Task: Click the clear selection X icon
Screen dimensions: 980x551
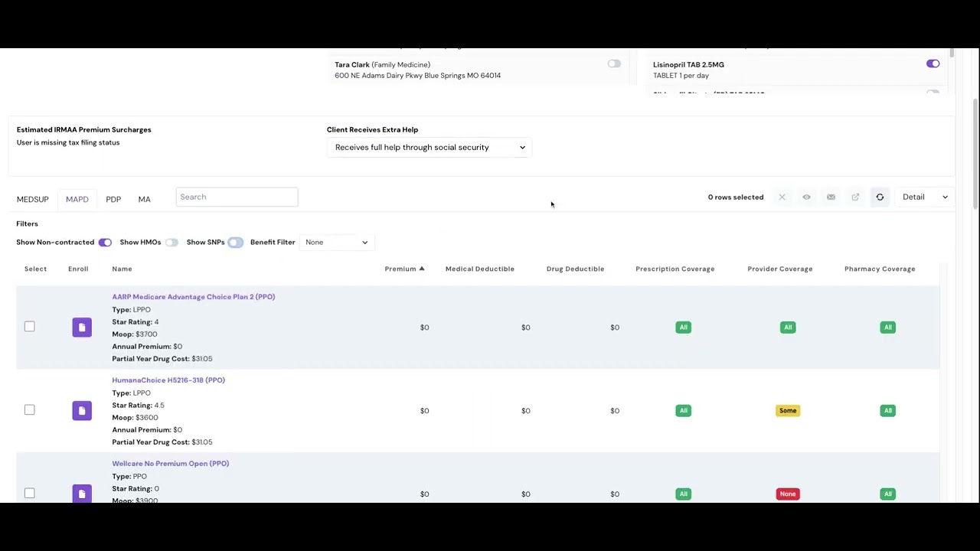Action: click(x=782, y=197)
